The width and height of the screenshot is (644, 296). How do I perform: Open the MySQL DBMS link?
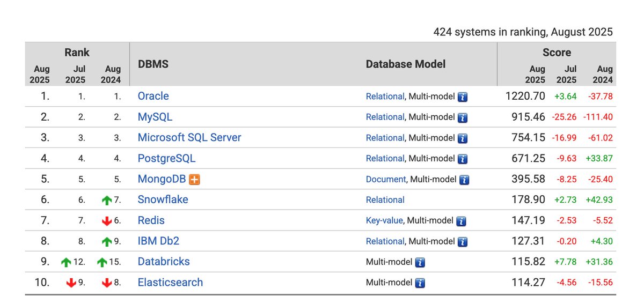tap(155, 117)
